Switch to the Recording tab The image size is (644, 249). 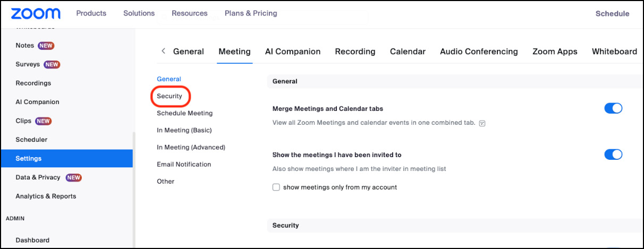pyautogui.click(x=355, y=51)
